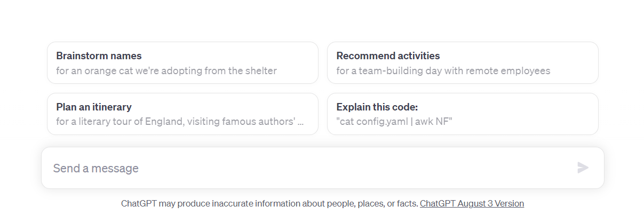
Task: Click the cat config.yaml awk NF snippet
Action: click(x=394, y=122)
